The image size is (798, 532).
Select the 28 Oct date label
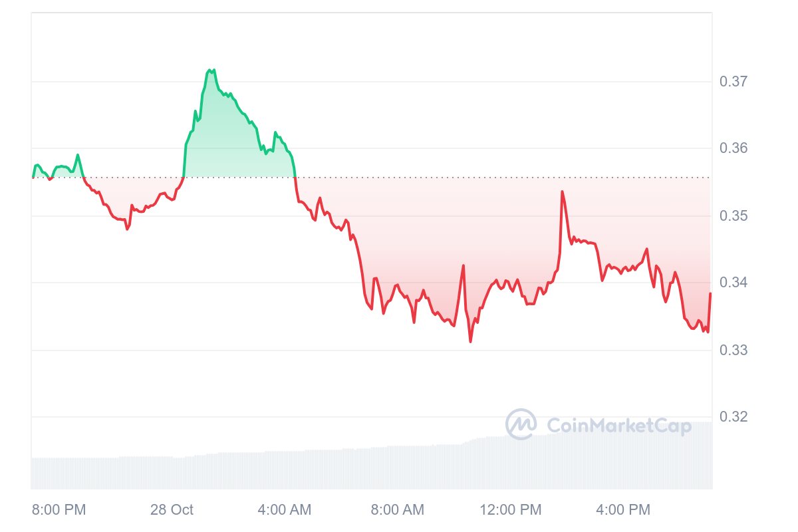[x=172, y=510]
